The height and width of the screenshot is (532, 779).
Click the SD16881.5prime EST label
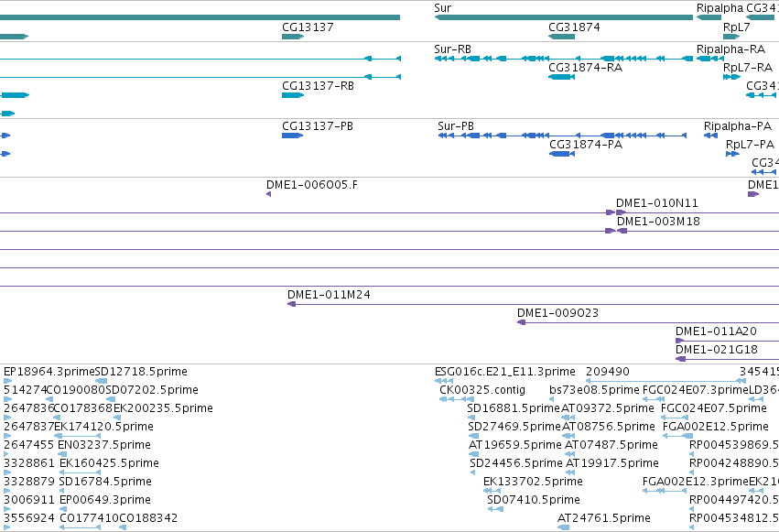pyautogui.click(x=514, y=407)
